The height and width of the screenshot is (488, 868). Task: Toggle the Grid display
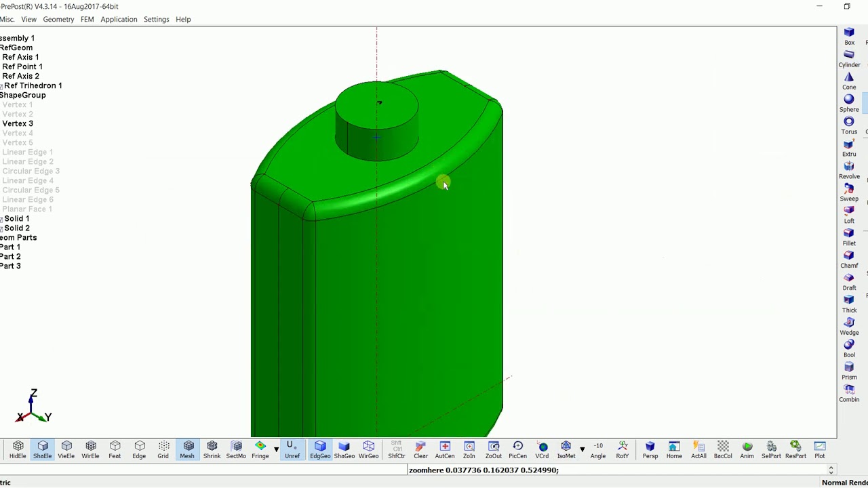[163, 450]
